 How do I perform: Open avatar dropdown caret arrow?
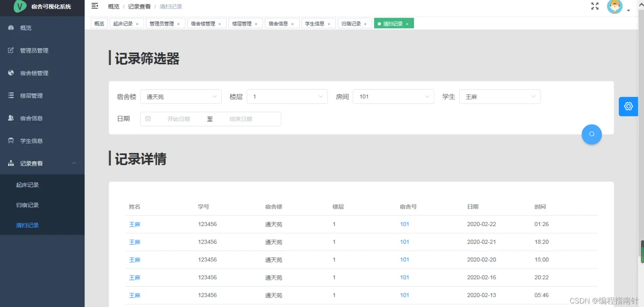[628, 10]
